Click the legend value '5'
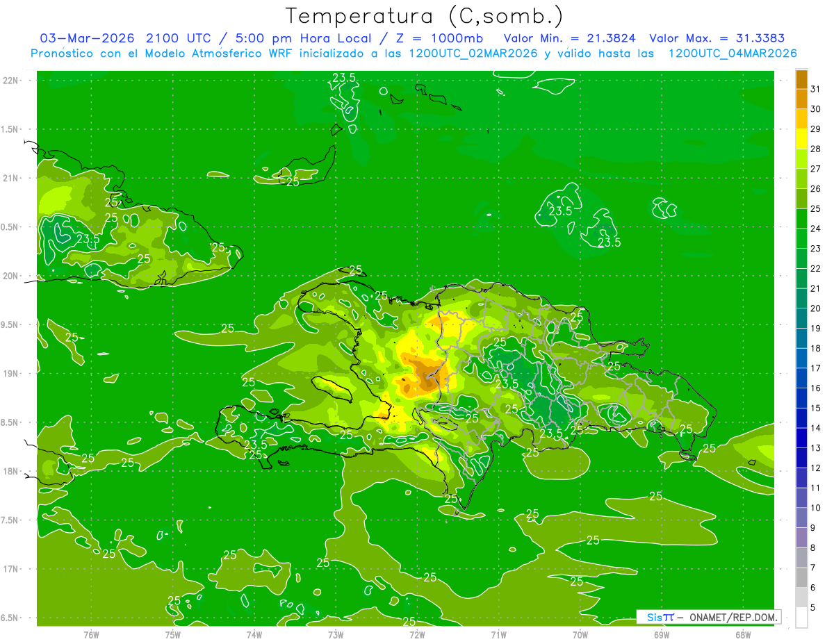Screen dimensions: 834x644 (813, 608)
